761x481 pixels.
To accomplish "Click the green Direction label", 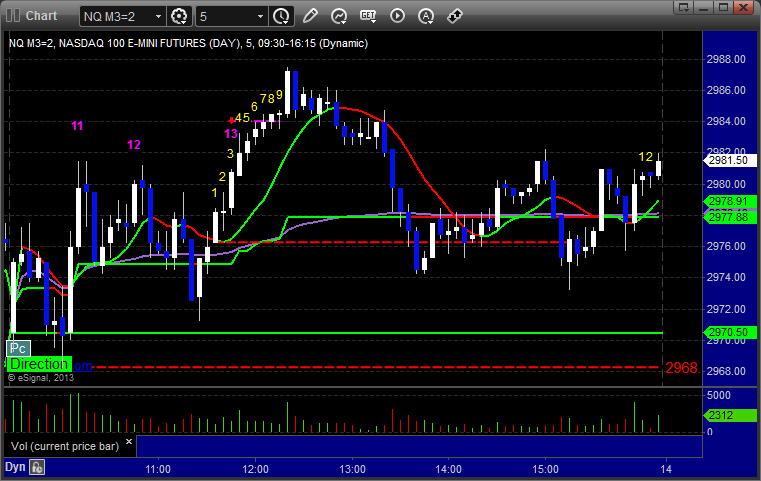I will [x=39, y=364].
